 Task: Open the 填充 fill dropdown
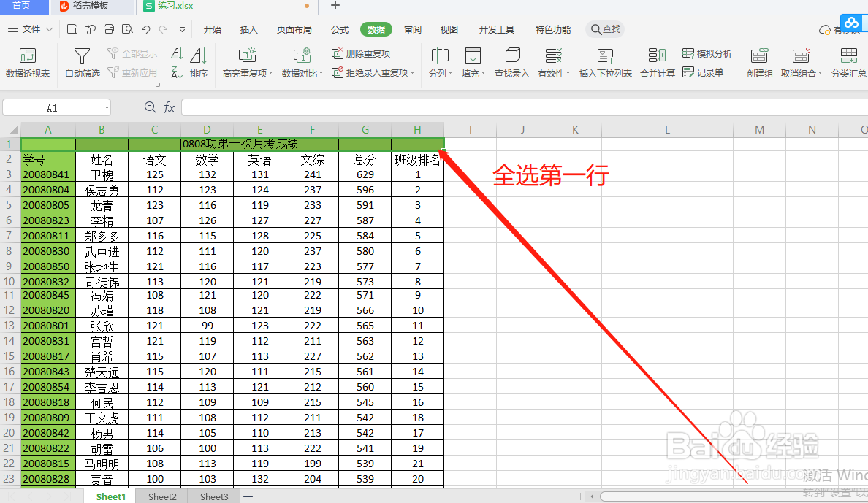[473, 63]
